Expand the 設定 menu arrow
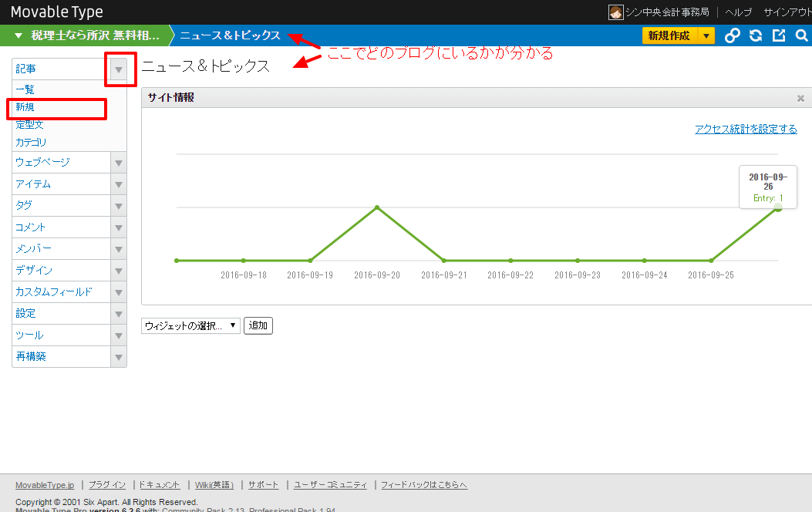 (119, 314)
